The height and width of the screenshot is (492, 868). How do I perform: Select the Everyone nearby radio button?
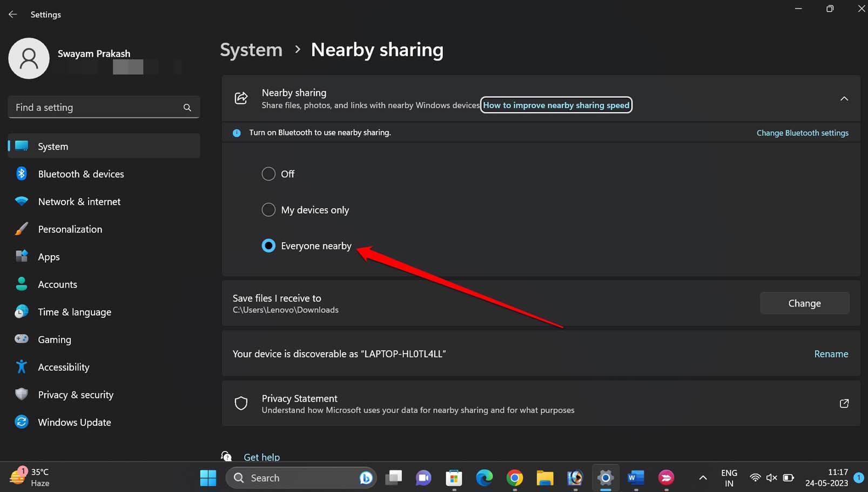coord(268,245)
